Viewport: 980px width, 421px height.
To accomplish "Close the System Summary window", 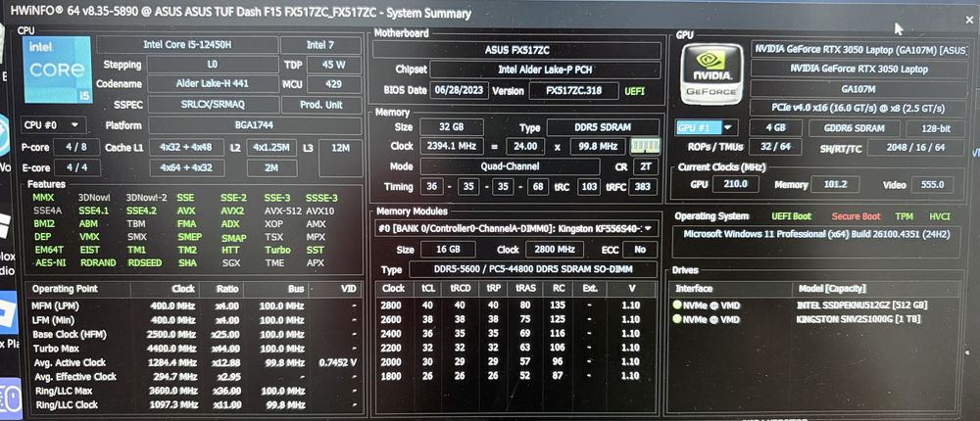I will pyautogui.click(x=969, y=20).
